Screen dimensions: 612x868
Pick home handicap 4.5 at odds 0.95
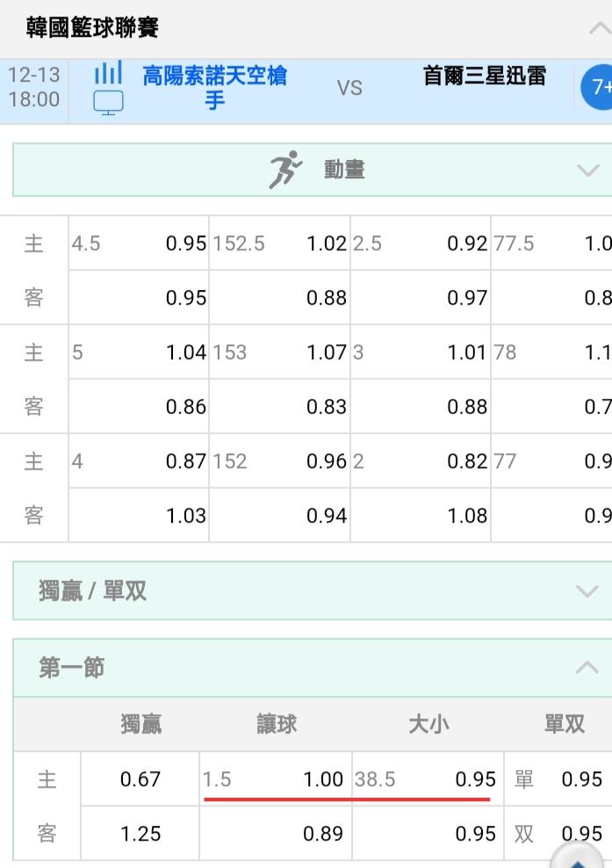tap(139, 243)
